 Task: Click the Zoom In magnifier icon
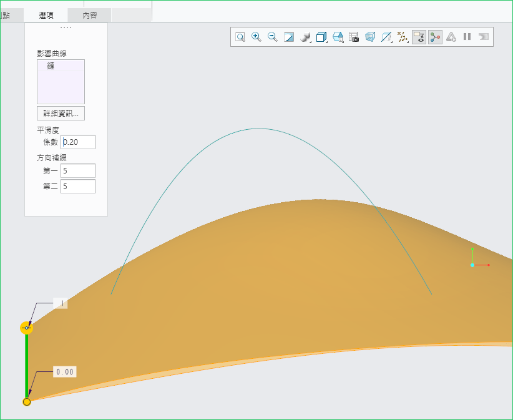[x=256, y=37]
